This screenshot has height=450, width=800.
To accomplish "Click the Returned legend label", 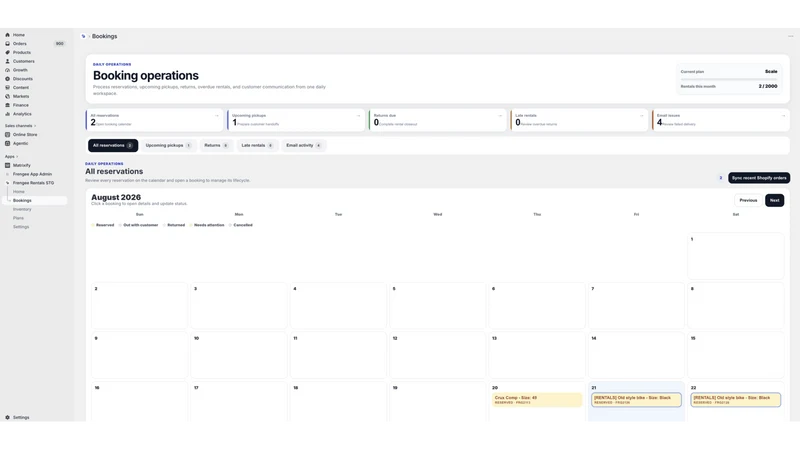I will click(176, 225).
